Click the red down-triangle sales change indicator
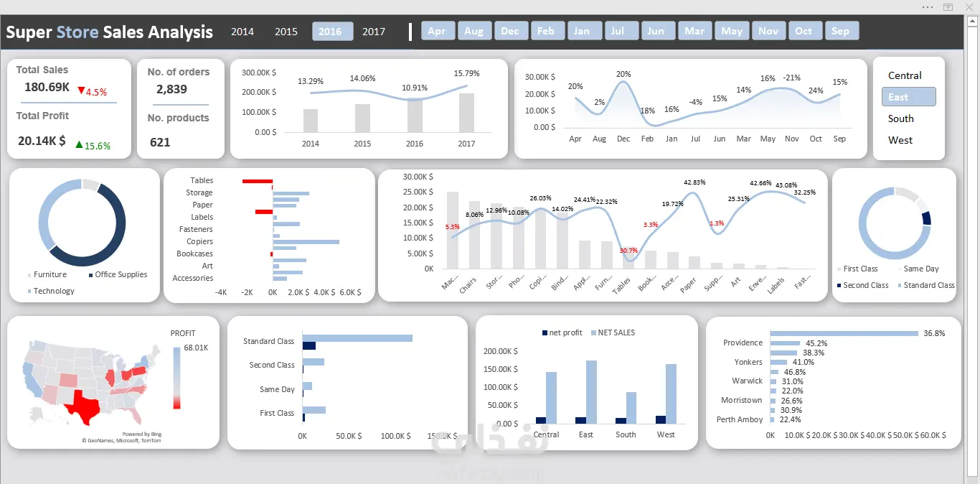The height and width of the screenshot is (484, 980). coord(81,91)
